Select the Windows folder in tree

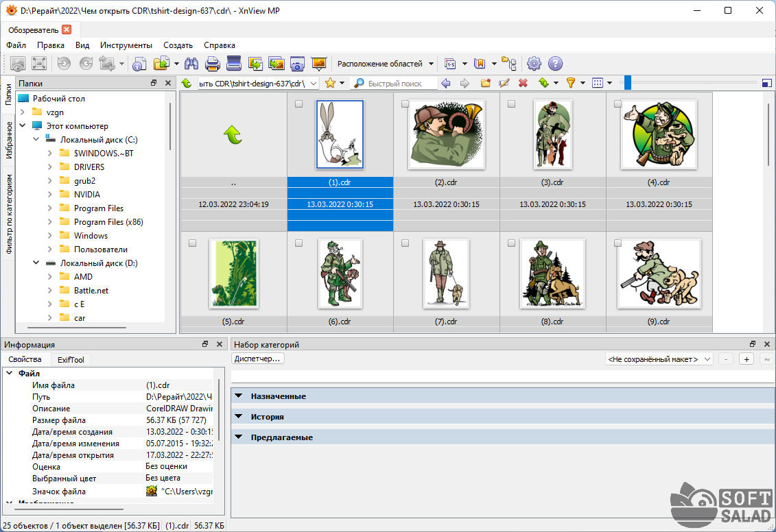click(91, 235)
